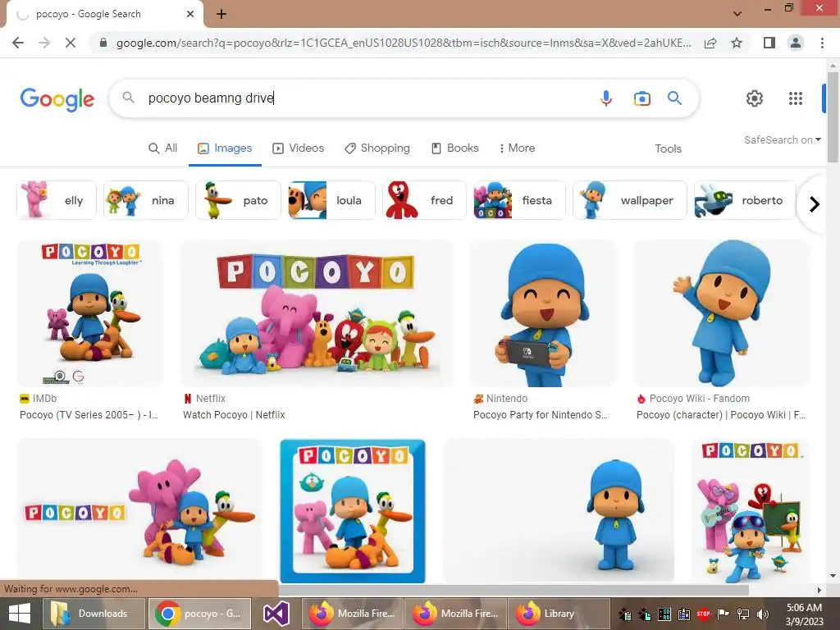The width and height of the screenshot is (840, 630).
Task: Open the Pocoyo (character) Wiki link
Action: pyautogui.click(x=721, y=414)
